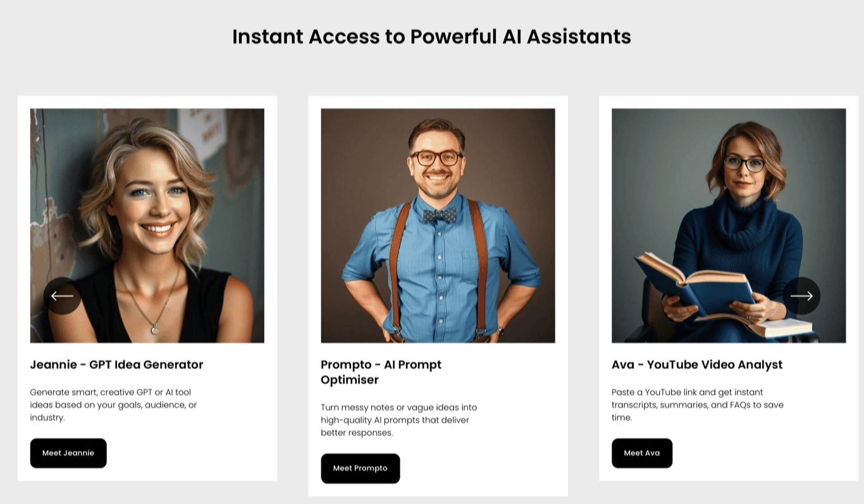Click Prompto's portrait photo
Image resolution: width=864 pixels, height=504 pixels.
click(x=438, y=226)
